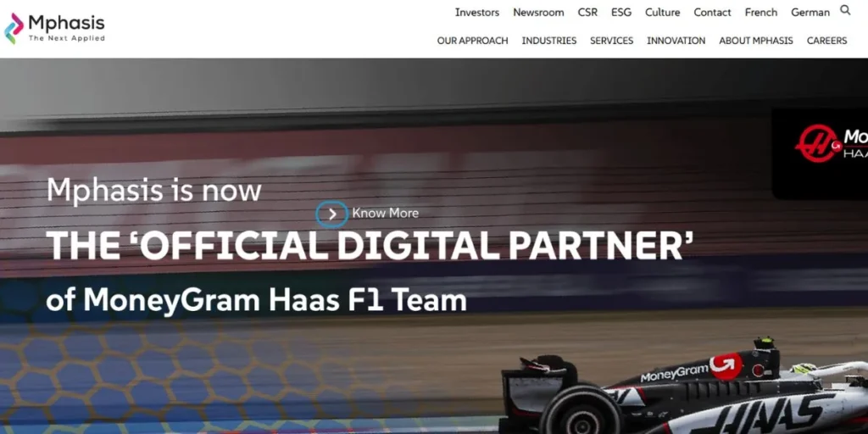The width and height of the screenshot is (868, 434).
Task: Open the Contact page
Action: (712, 12)
